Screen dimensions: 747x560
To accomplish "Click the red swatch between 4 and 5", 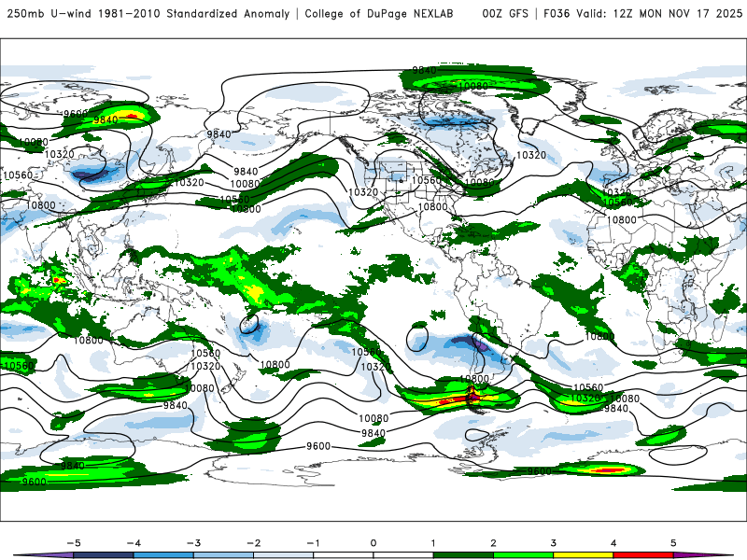I will 643,555.
